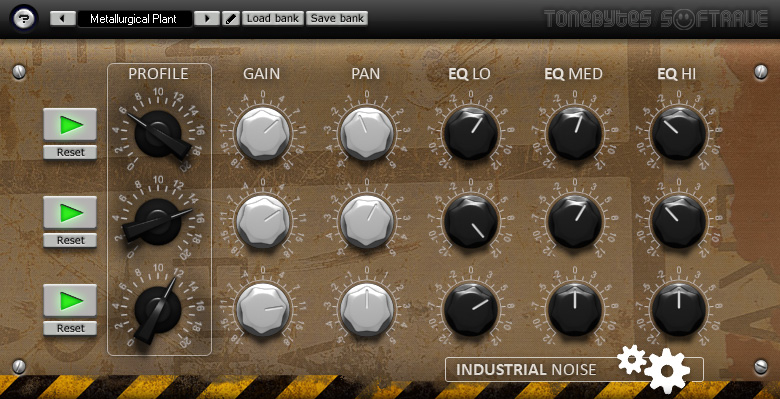Click the bottom row Reset button
This screenshot has width=780, height=399.
pyautogui.click(x=70, y=328)
